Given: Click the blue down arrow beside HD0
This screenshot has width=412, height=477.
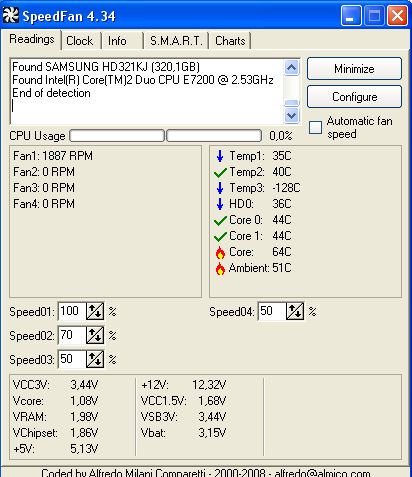Looking at the screenshot, I should pyautogui.click(x=220, y=204).
